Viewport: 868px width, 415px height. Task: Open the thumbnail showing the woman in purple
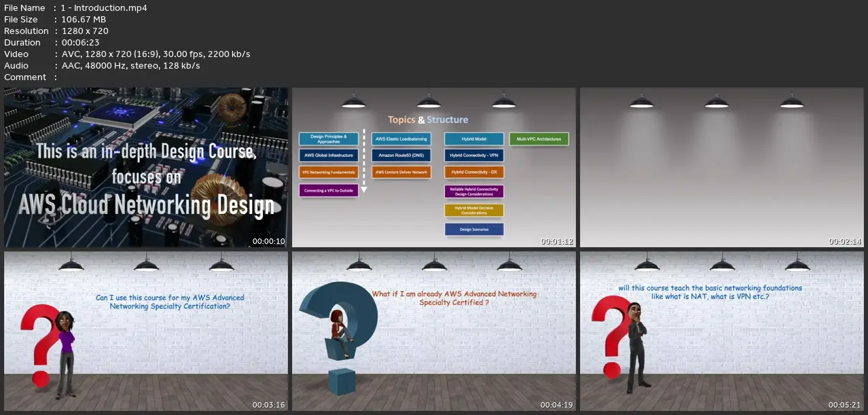point(146,331)
